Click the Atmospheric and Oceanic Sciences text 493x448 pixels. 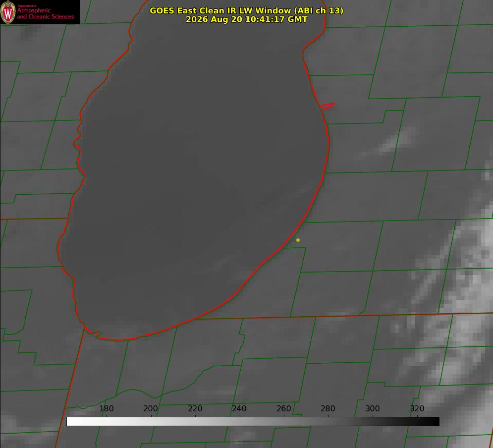coord(45,13)
